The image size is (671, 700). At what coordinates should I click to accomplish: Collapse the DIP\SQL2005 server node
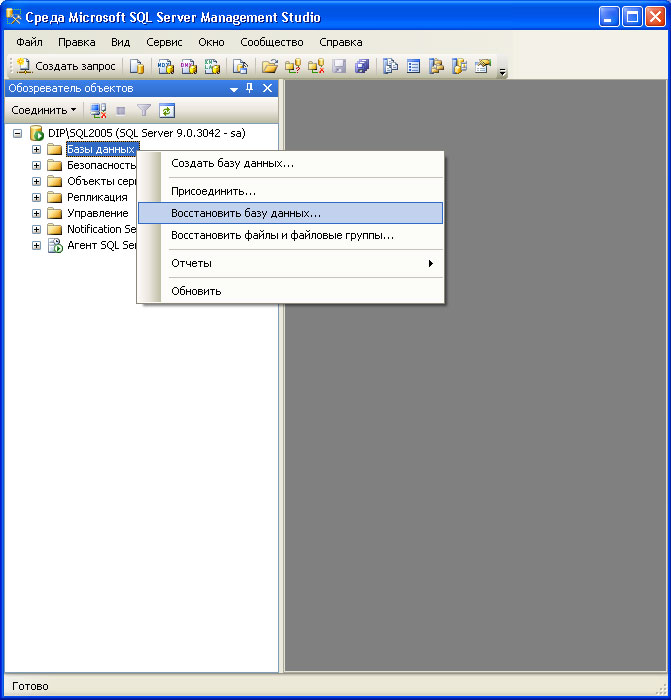coord(17,133)
